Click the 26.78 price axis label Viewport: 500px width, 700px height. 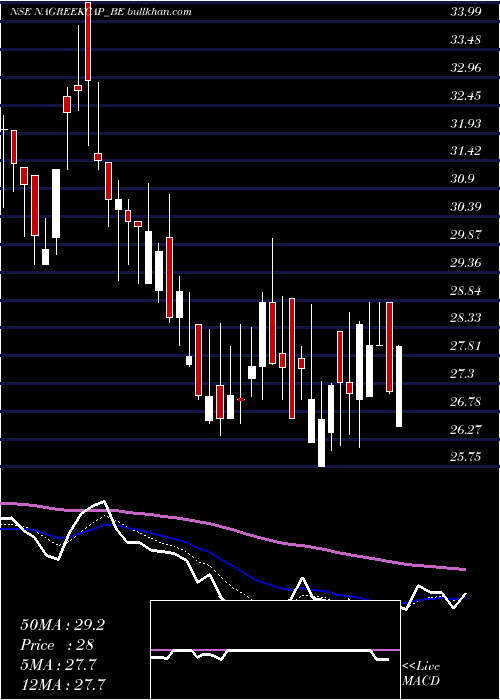(466, 401)
